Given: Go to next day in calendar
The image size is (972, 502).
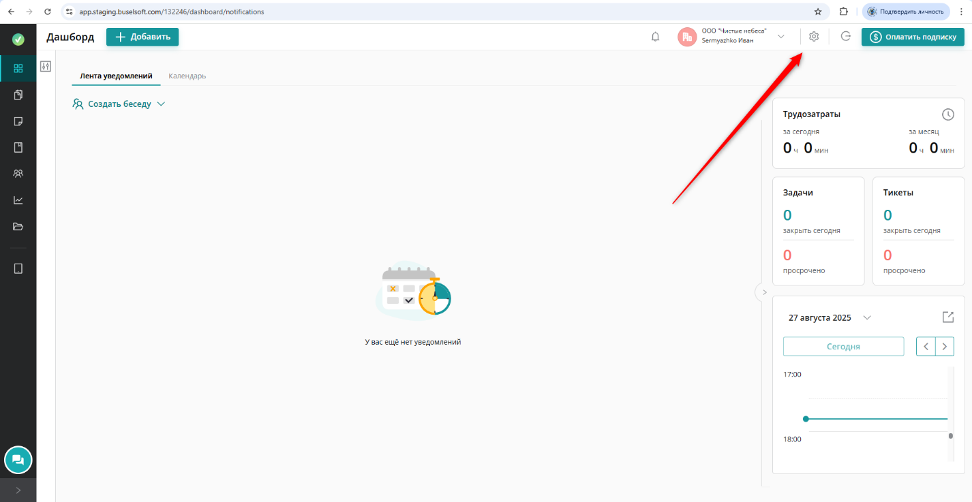Looking at the screenshot, I should point(944,346).
